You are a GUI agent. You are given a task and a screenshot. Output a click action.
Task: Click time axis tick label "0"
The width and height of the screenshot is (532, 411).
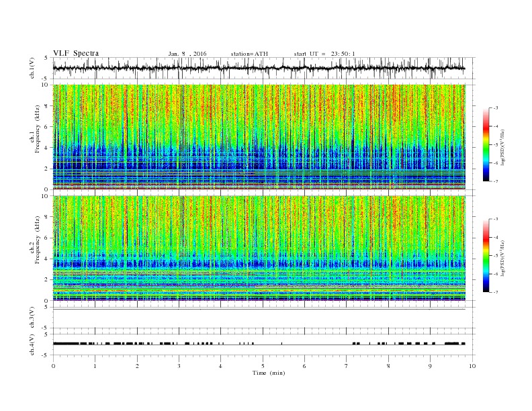(x=53, y=366)
